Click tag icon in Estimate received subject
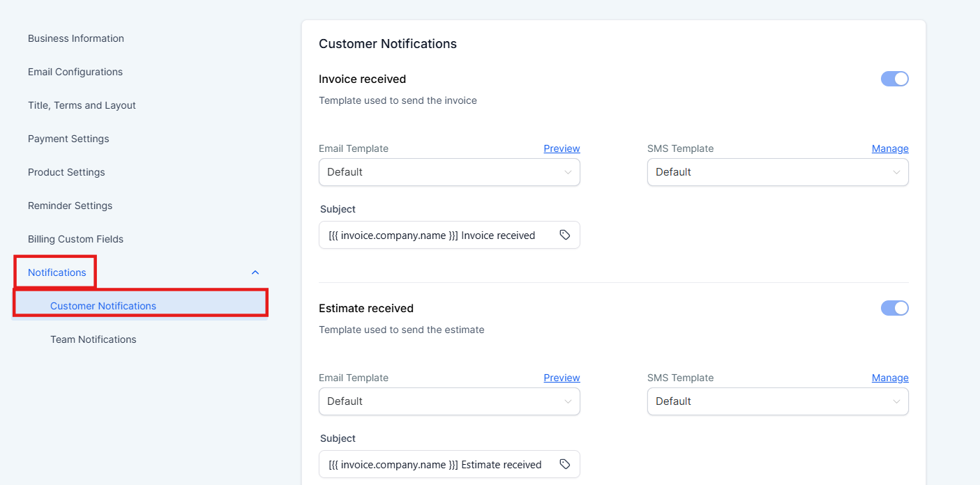Viewport: 980px width, 485px height. tap(565, 465)
